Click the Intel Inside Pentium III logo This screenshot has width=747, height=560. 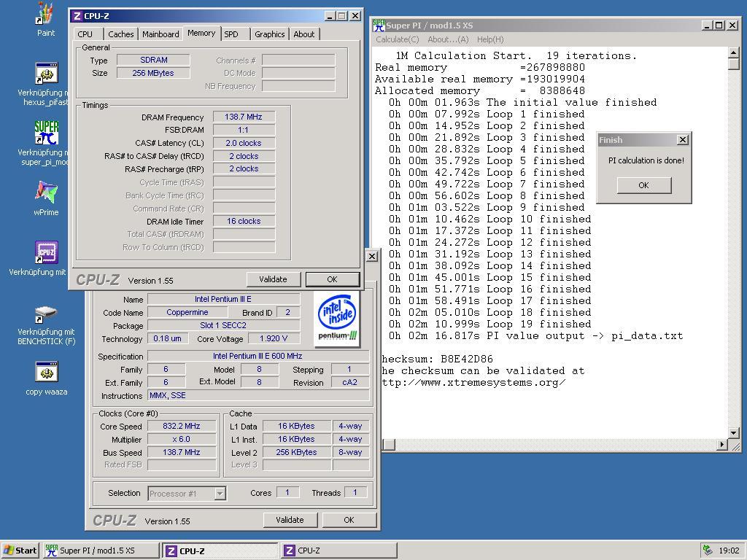tap(337, 319)
